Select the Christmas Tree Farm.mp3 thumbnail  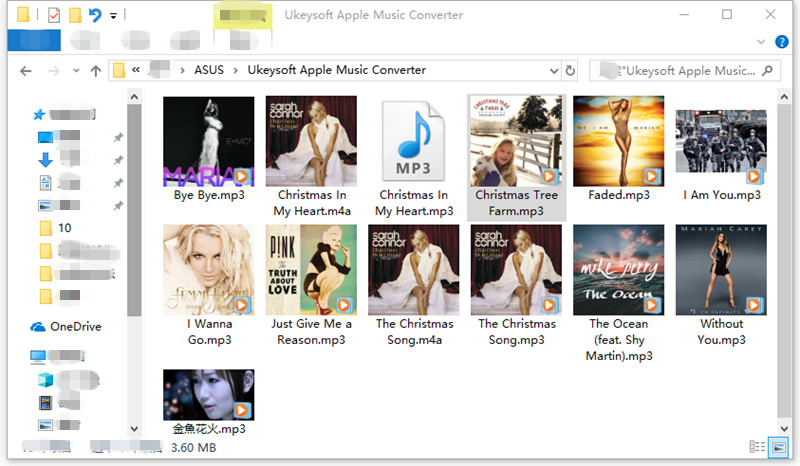[x=516, y=141]
